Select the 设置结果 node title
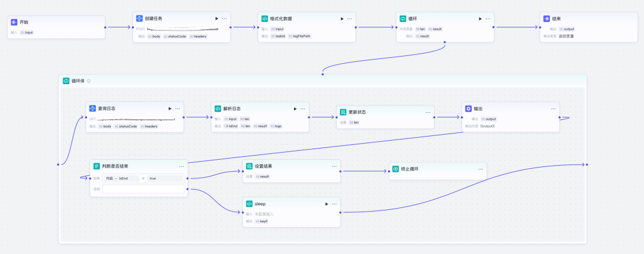 [x=264, y=166]
